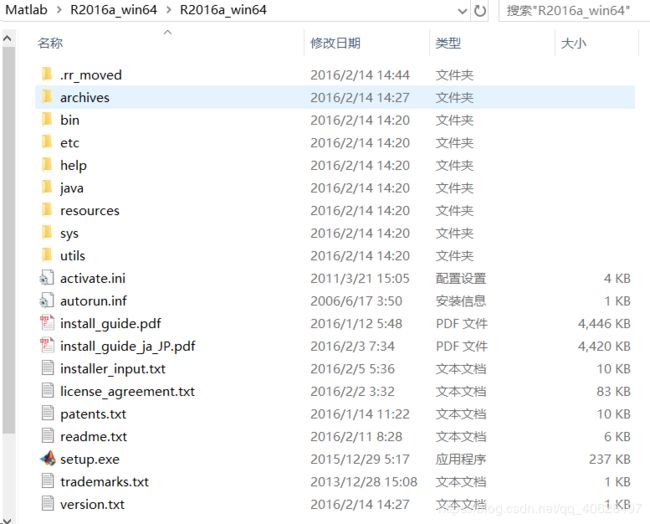
Task: Click the 2013/12/28 15:08 date cell
Action: click(364, 482)
